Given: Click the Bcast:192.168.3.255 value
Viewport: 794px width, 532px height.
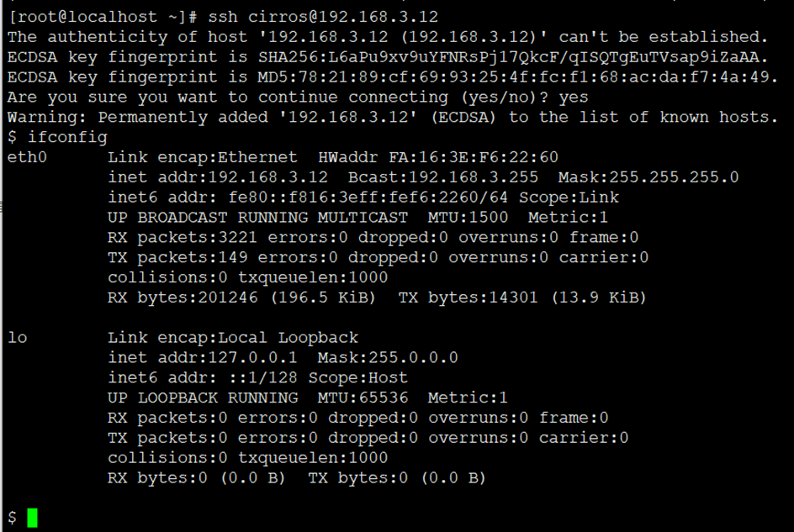Looking at the screenshot, I should pyautogui.click(x=443, y=177).
